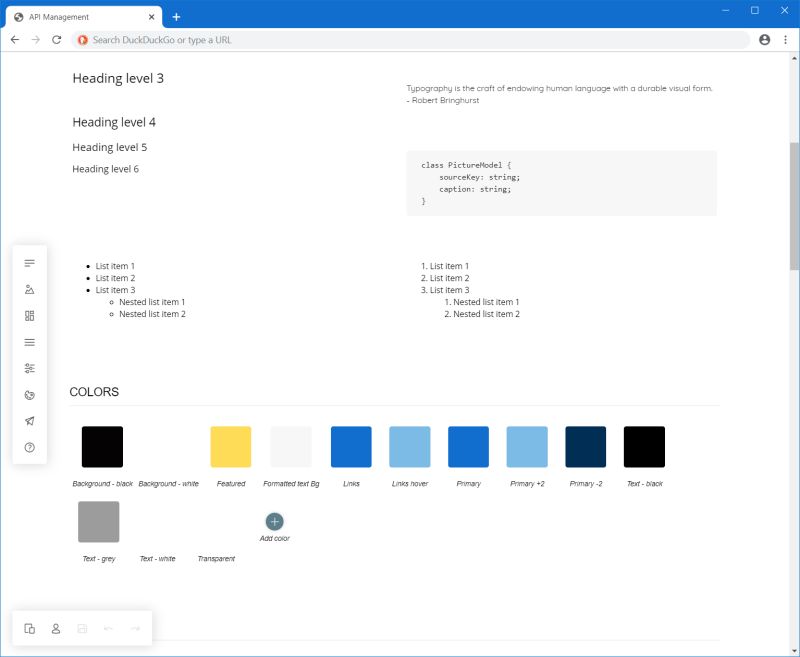The width and height of the screenshot is (800, 657).
Task: Open the settings sliders panel
Action: [x=29, y=367]
